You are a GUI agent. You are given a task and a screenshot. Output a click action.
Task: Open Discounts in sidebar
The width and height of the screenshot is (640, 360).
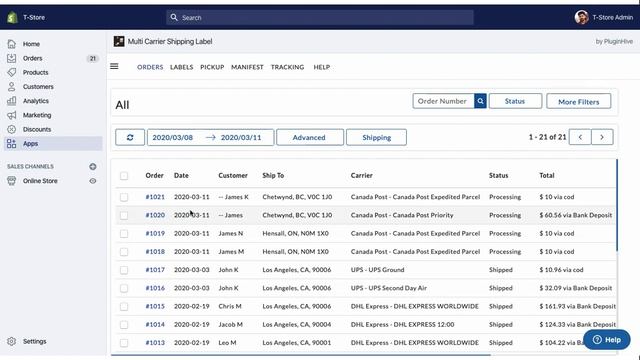click(37, 129)
